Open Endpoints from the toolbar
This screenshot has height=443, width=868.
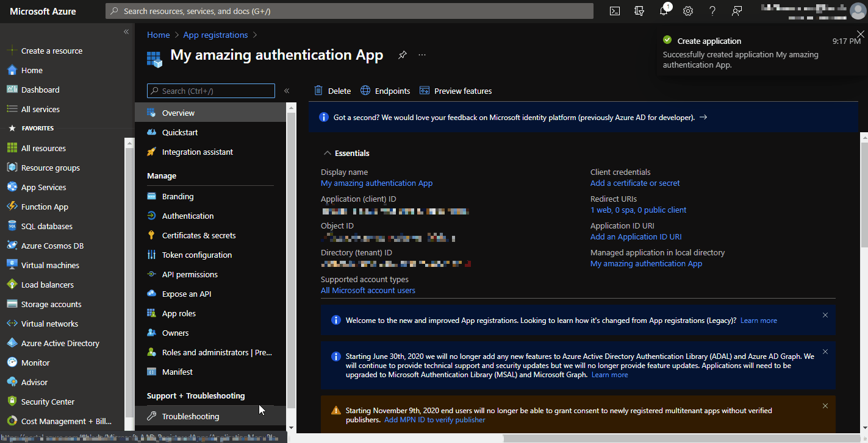point(385,90)
